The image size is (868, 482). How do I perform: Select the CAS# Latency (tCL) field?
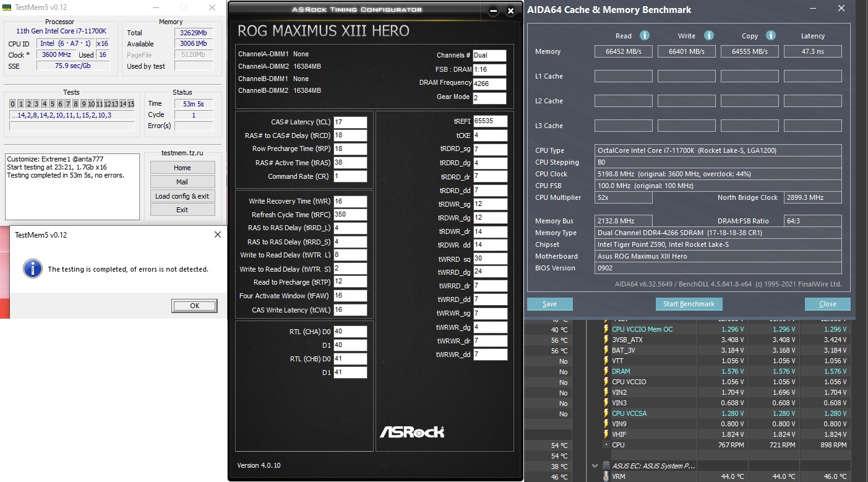(350, 122)
